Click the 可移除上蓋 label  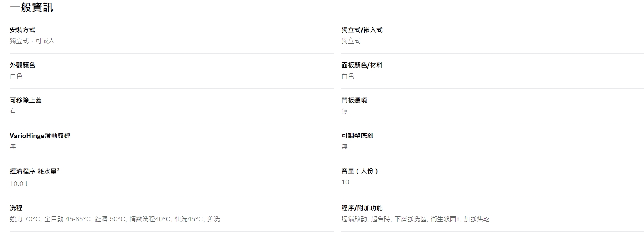click(x=26, y=100)
